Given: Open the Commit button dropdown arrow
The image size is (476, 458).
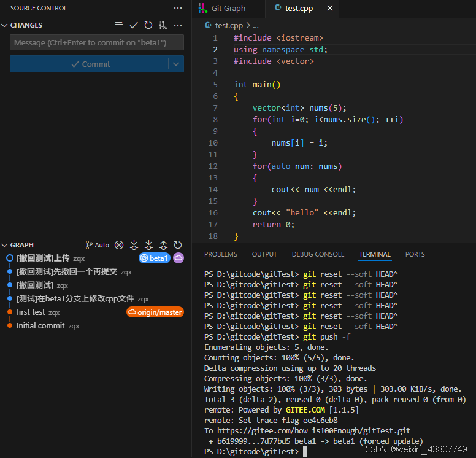Looking at the screenshot, I should [176, 64].
